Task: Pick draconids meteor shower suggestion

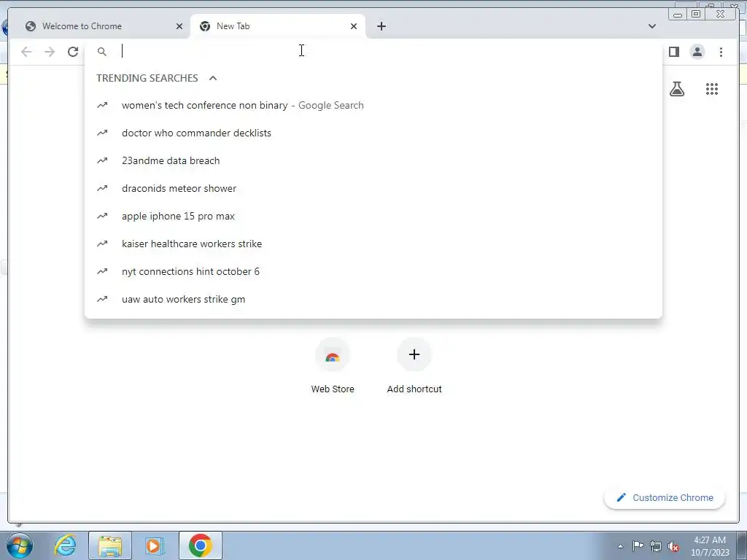Action: tap(373, 188)
